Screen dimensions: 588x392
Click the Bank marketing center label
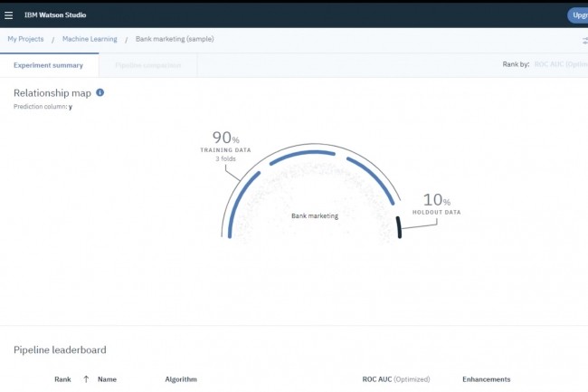pyautogui.click(x=315, y=216)
